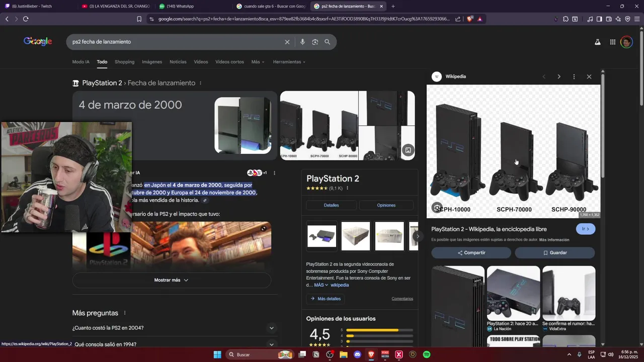Search inside image with lens overlay icon
Viewport: 644px width, 362px height.
[437, 208]
